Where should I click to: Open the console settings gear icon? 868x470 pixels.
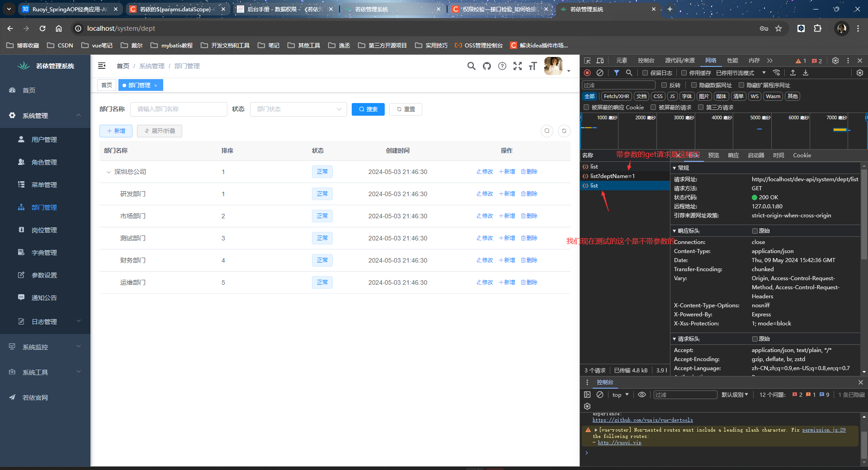click(587, 406)
